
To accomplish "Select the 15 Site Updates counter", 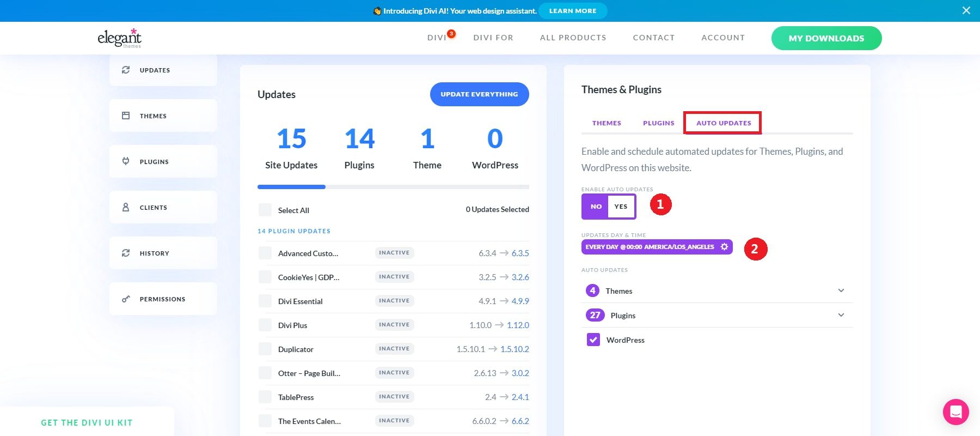I will [291, 148].
